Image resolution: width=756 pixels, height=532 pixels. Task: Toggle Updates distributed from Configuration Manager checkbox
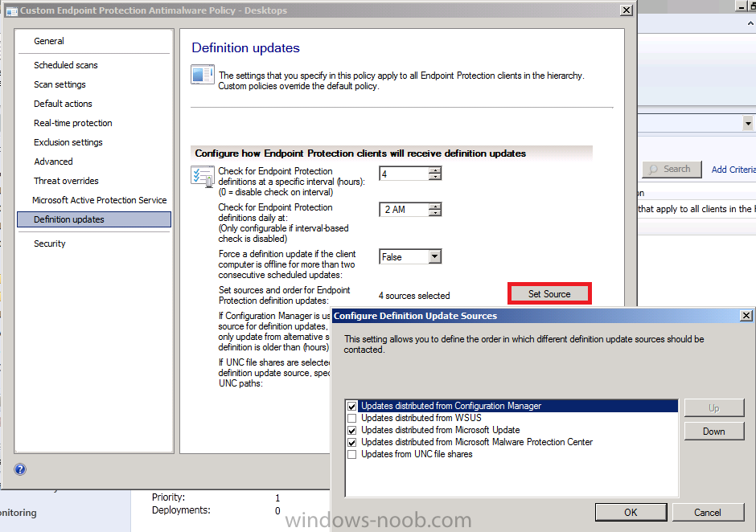(x=352, y=406)
